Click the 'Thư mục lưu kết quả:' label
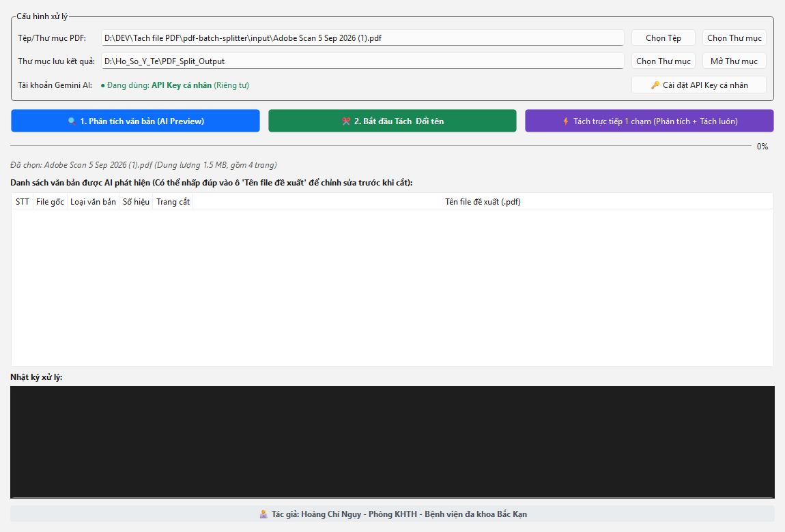The height and width of the screenshot is (532, 785). [57, 61]
